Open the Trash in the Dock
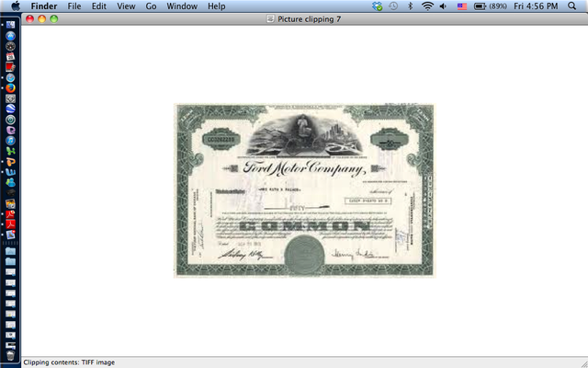The image size is (588, 368). 10,356
